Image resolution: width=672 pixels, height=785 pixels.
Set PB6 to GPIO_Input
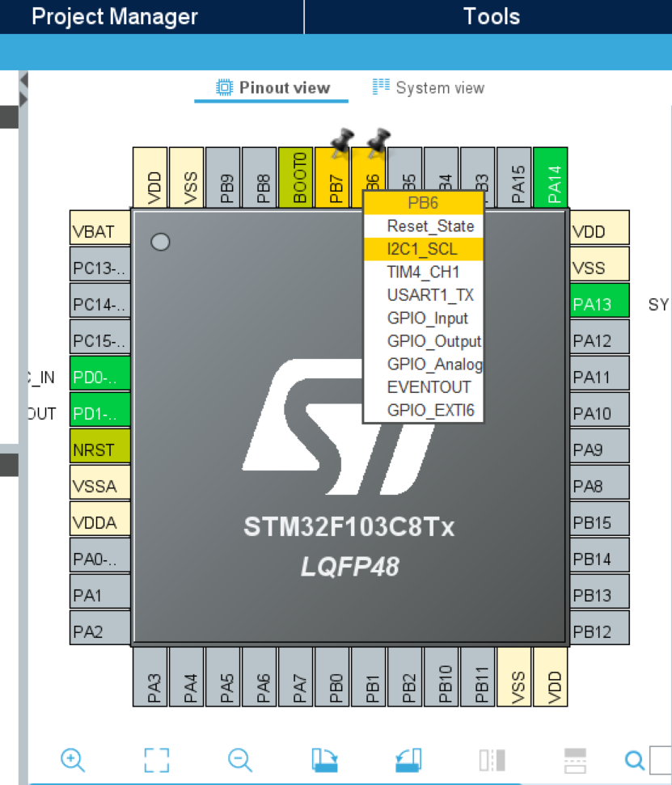424,319
